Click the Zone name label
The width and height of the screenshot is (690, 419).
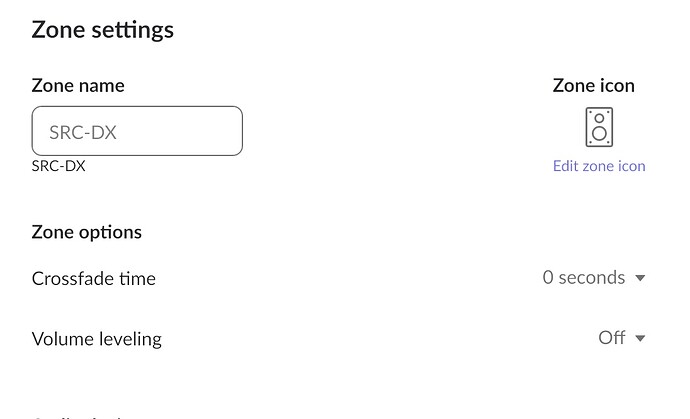pos(78,86)
